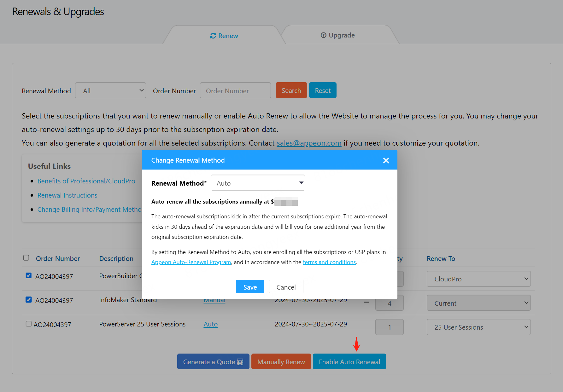
Task: Expand the 25 User Sessions dropdown
Action: click(x=478, y=327)
